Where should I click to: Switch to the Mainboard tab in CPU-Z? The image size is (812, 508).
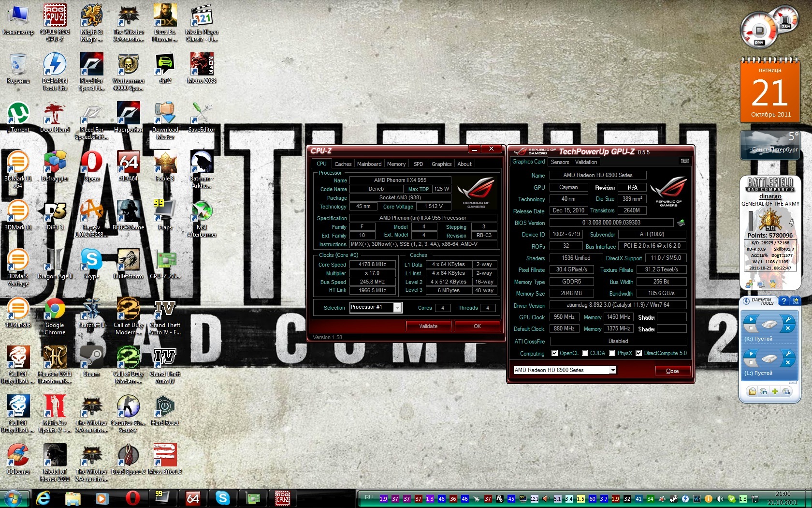(369, 164)
